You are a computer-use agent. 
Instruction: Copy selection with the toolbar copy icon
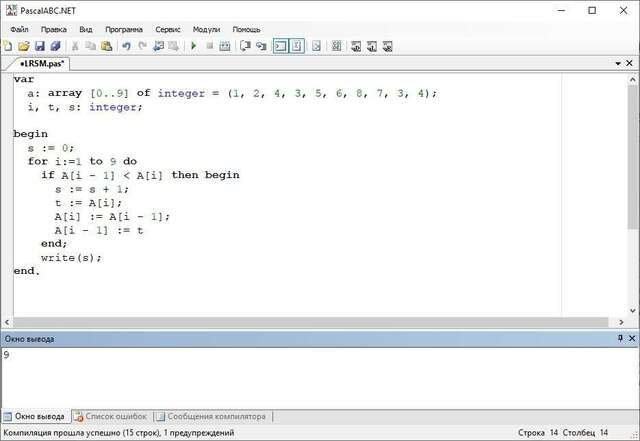[91, 46]
